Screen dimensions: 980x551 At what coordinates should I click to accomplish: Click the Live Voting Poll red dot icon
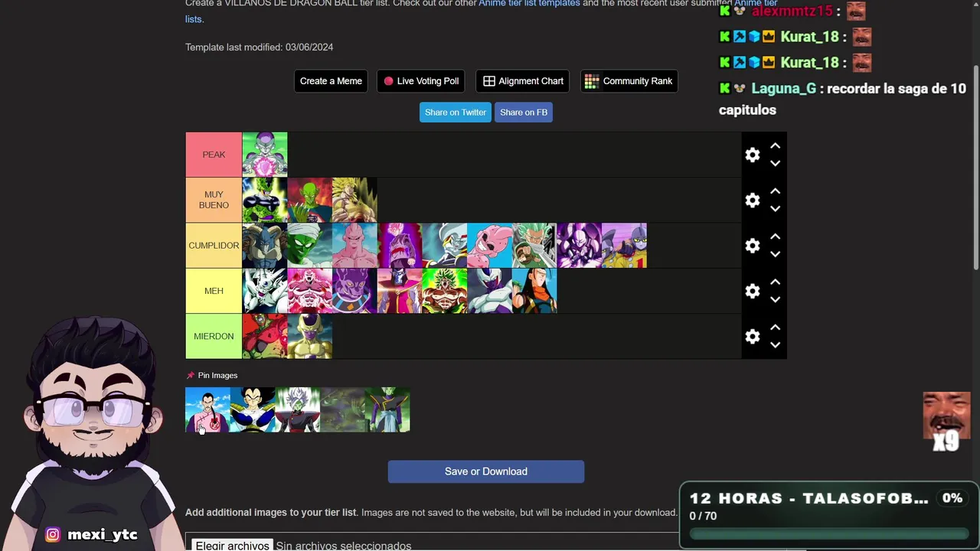tap(388, 81)
